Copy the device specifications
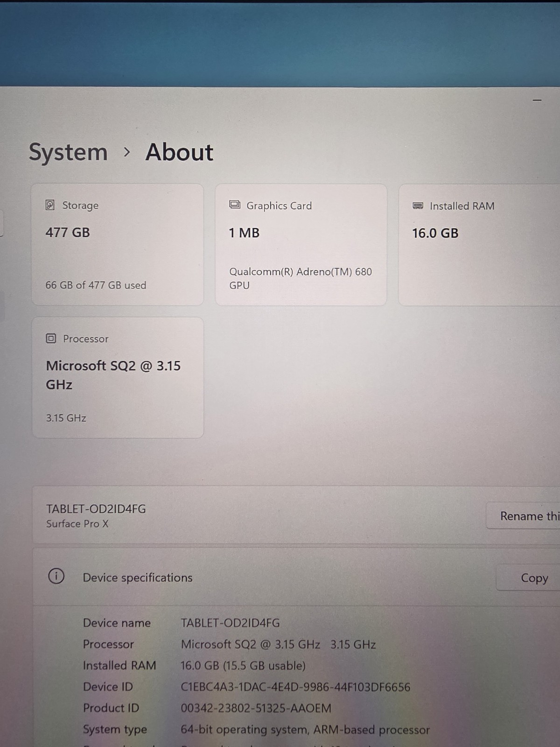Viewport: 560px width, 747px height. click(x=528, y=578)
